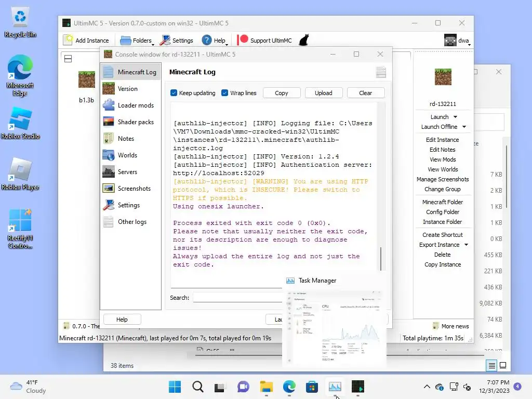
Task: Select the b1.3b instance grass block icon
Action: click(87, 79)
